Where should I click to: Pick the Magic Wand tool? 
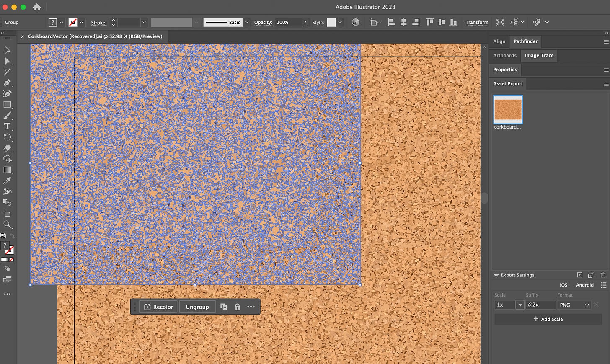tap(7, 72)
